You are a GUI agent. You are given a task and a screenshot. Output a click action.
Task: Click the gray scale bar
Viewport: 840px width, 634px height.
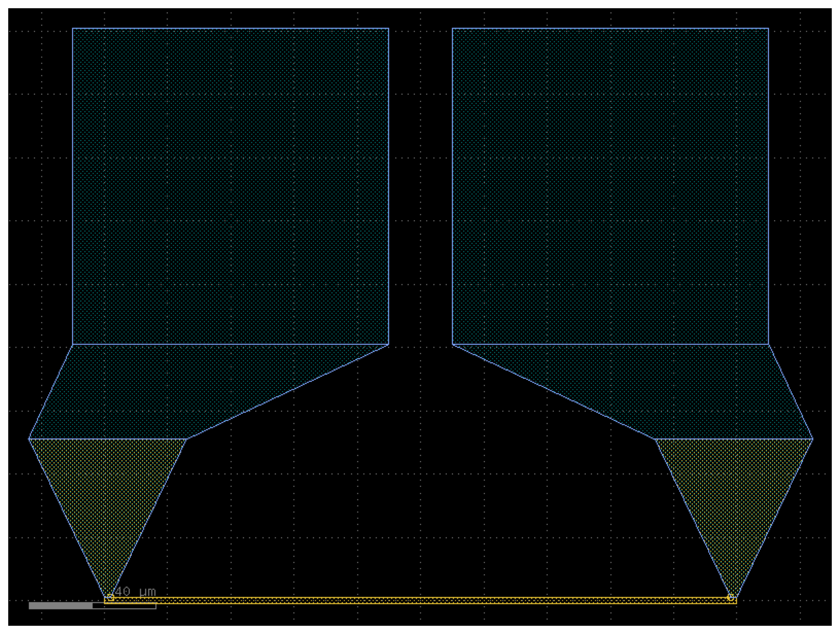(x=92, y=606)
